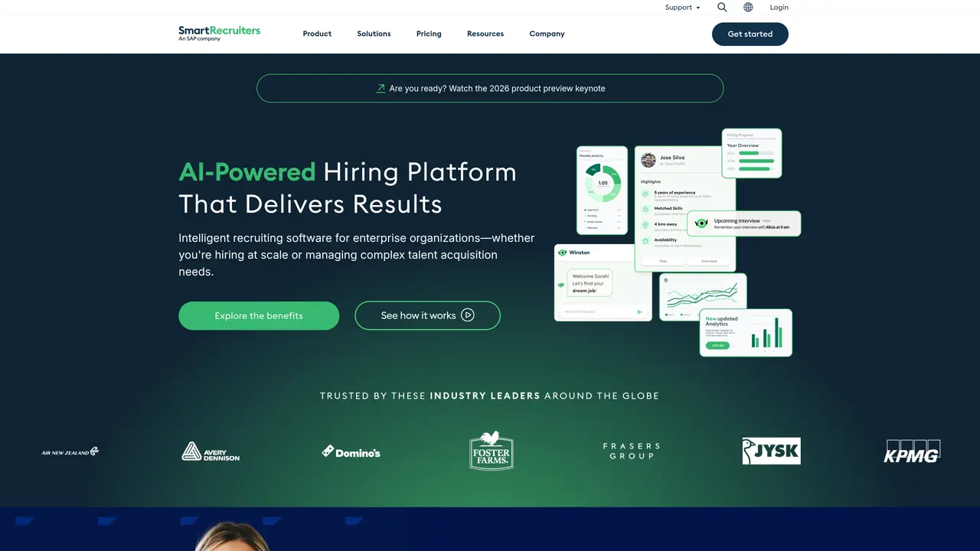Go to the Pricing page
The width and height of the screenshot is (980, 551).
coord(429,34)
